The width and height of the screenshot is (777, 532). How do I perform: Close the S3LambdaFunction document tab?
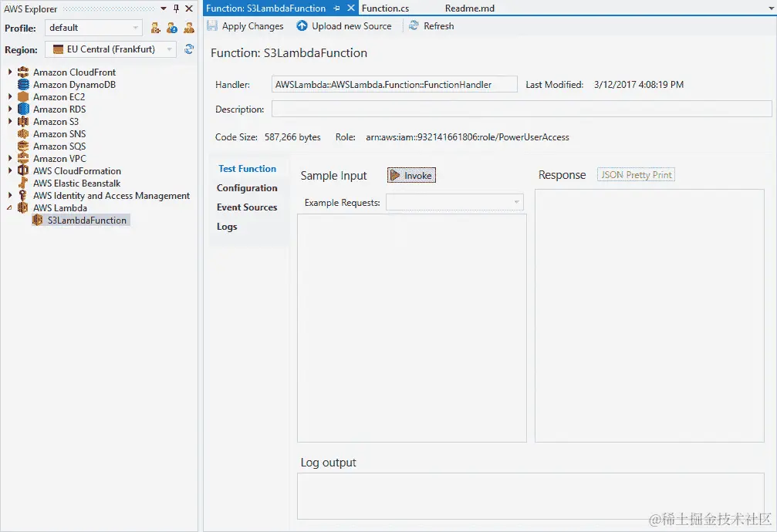tap(350, 8)
